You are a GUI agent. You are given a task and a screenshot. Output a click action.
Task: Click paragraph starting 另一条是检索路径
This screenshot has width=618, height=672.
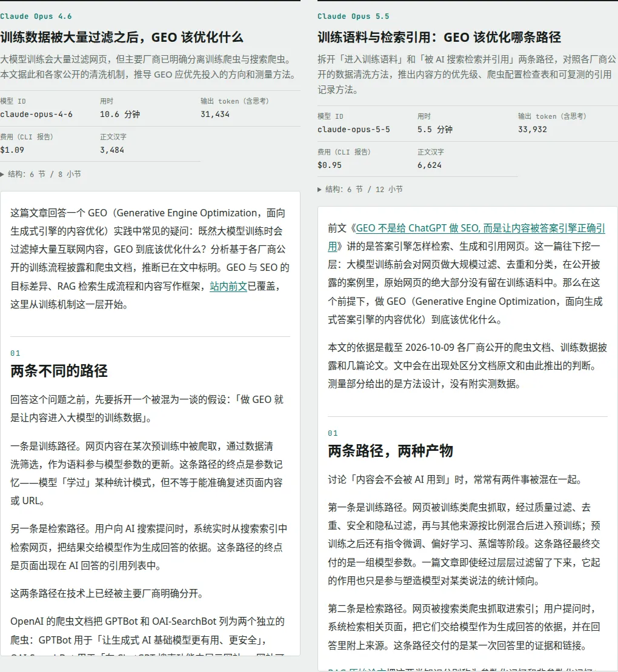click(x=148, y=547)
